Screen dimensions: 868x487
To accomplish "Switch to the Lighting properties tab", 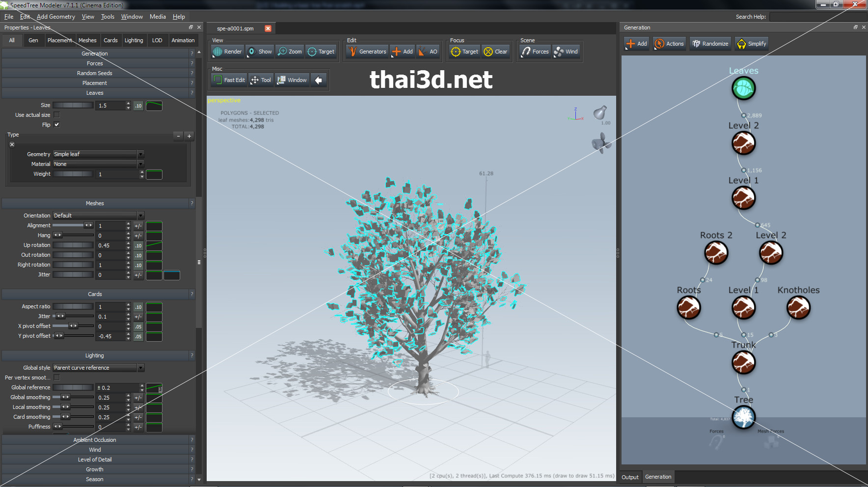I will point(134,40).
